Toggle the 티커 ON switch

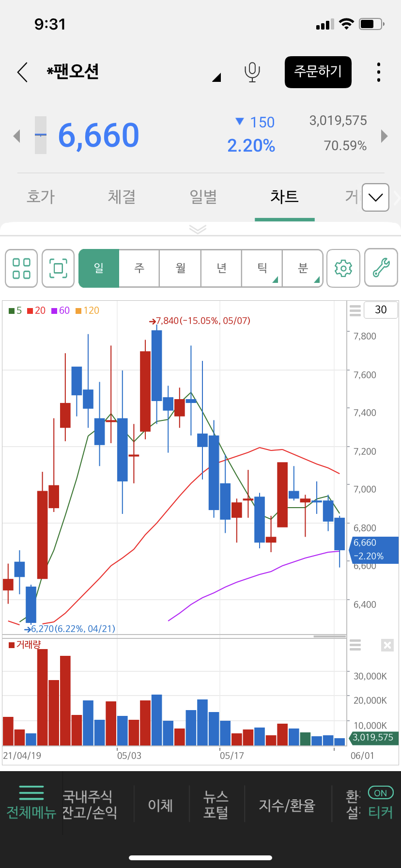coord(381,793)
